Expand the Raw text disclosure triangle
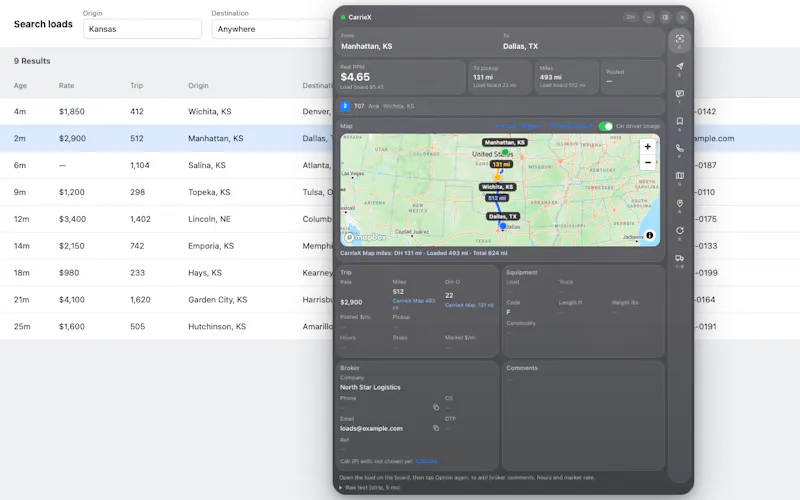 coord(341,488)
